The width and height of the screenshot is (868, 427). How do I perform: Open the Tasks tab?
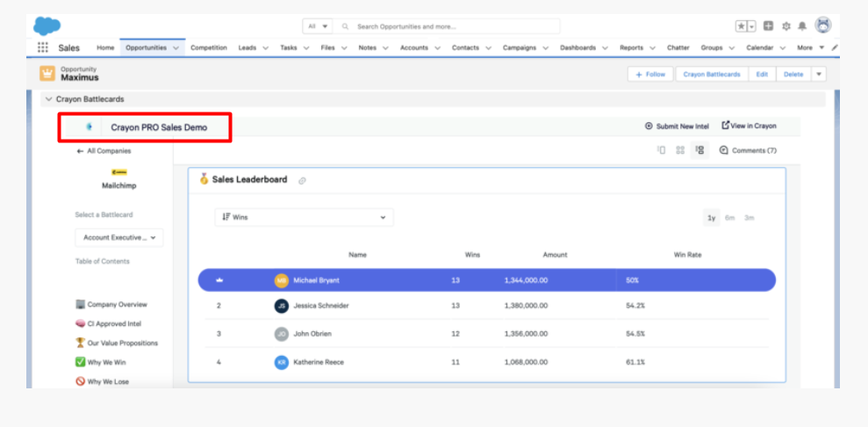pos(289,47)
